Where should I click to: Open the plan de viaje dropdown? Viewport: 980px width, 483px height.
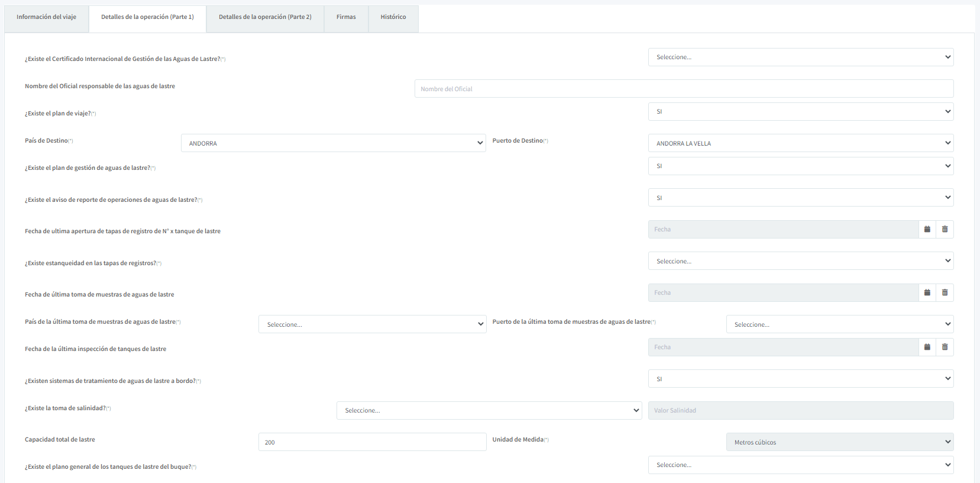pos(800,112)
